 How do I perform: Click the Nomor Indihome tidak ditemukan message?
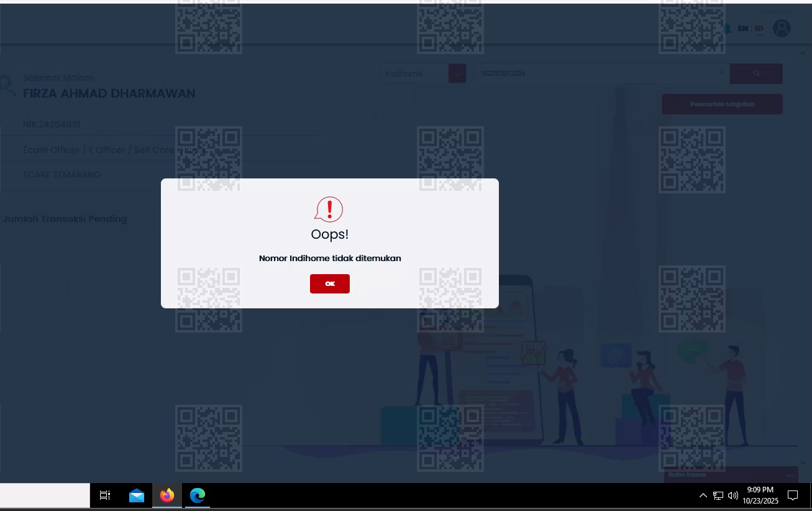[x=330, y=258]
